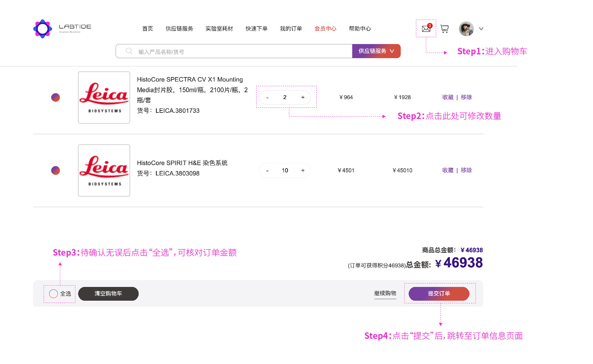Decrease quantity of SPIRIT H&E item
Viewport: 593px width, 364px height.
click(x=267, y=170)
